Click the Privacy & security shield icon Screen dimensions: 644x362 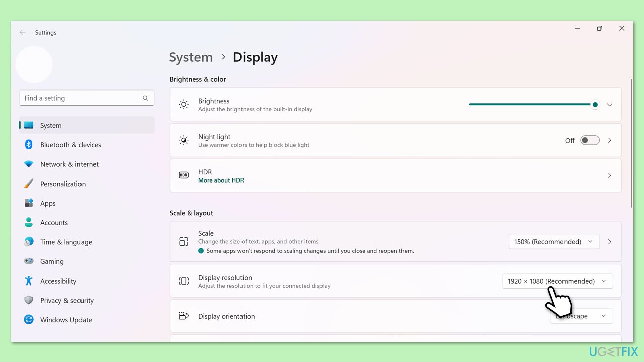click(x=29, y=301)
